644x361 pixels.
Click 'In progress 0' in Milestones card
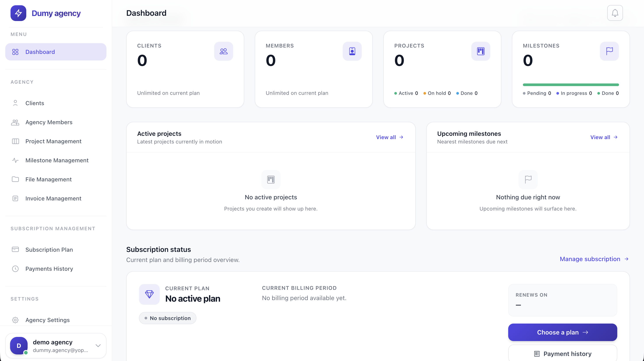point(574,93)
